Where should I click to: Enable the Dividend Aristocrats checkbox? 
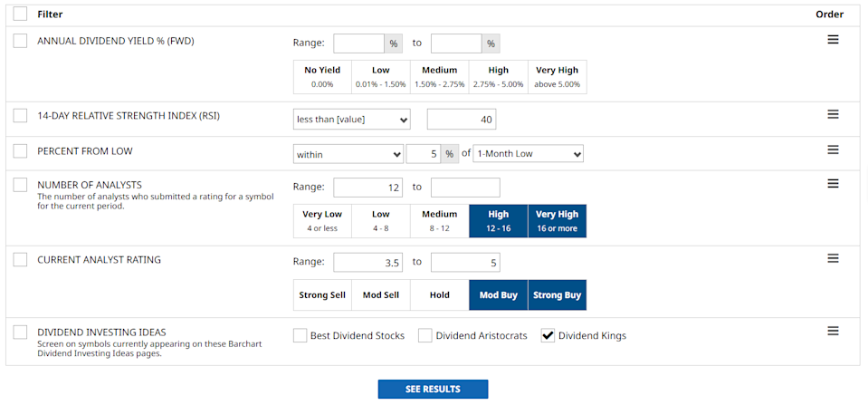coord(424,336)
